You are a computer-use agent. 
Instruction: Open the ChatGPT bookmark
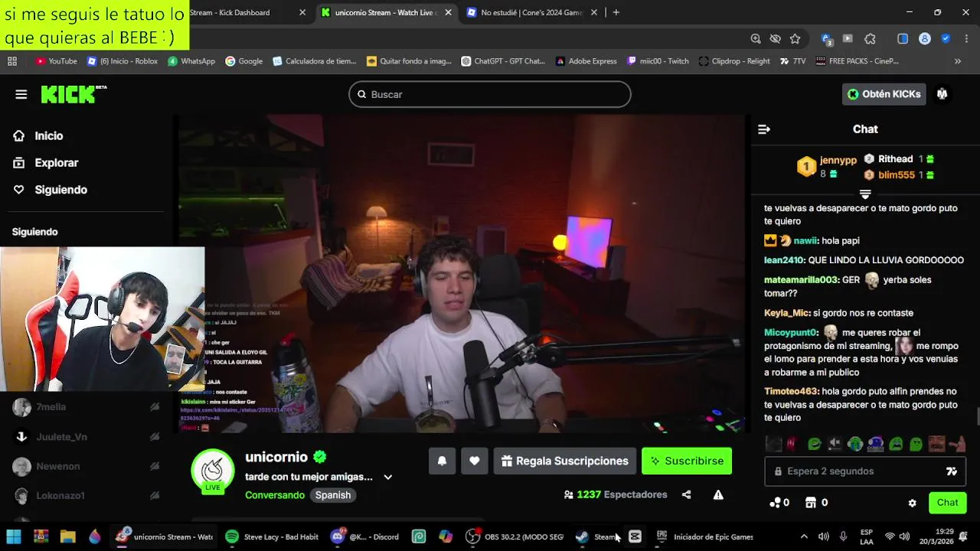(503, 61)
